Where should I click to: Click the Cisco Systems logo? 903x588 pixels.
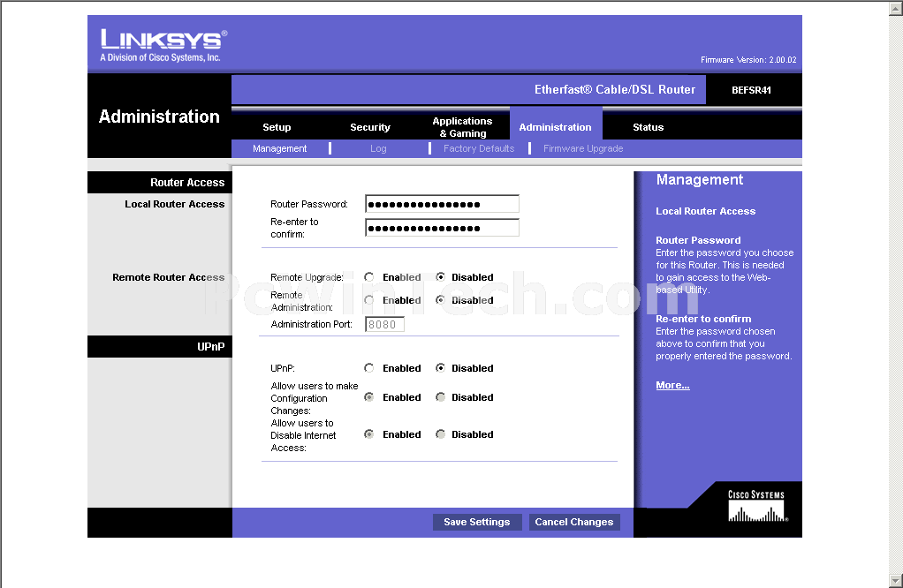tap(756, 506)
